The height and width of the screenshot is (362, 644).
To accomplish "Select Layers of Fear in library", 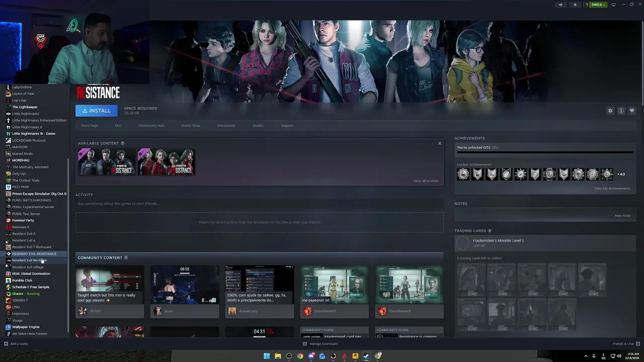I will point(23,94).
